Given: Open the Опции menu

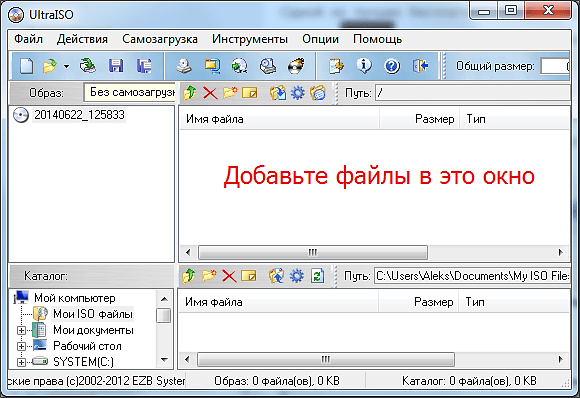Looking at the screenshot, I should coord(320,39).
